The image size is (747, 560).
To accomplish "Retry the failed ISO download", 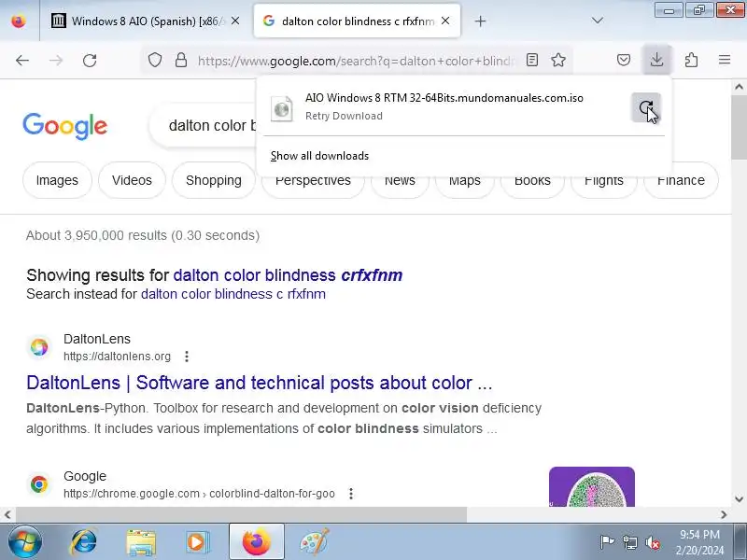I will (646, 107).
